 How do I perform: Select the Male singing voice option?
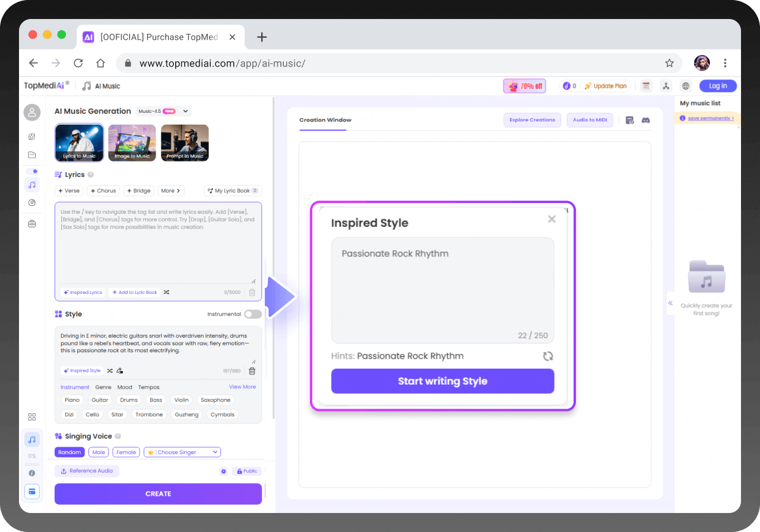[x=99, y=452]
